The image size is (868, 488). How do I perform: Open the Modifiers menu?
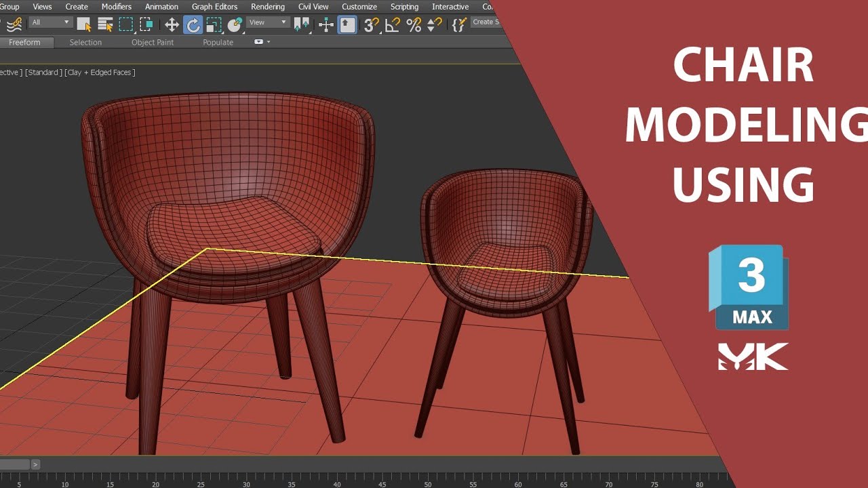[117, 7]
